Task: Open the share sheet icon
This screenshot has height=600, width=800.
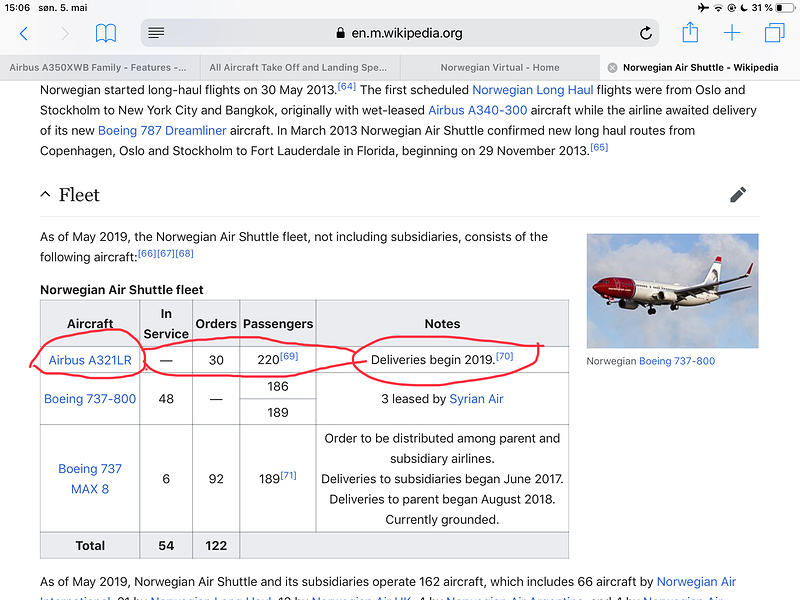Action: tap(690, 32)
